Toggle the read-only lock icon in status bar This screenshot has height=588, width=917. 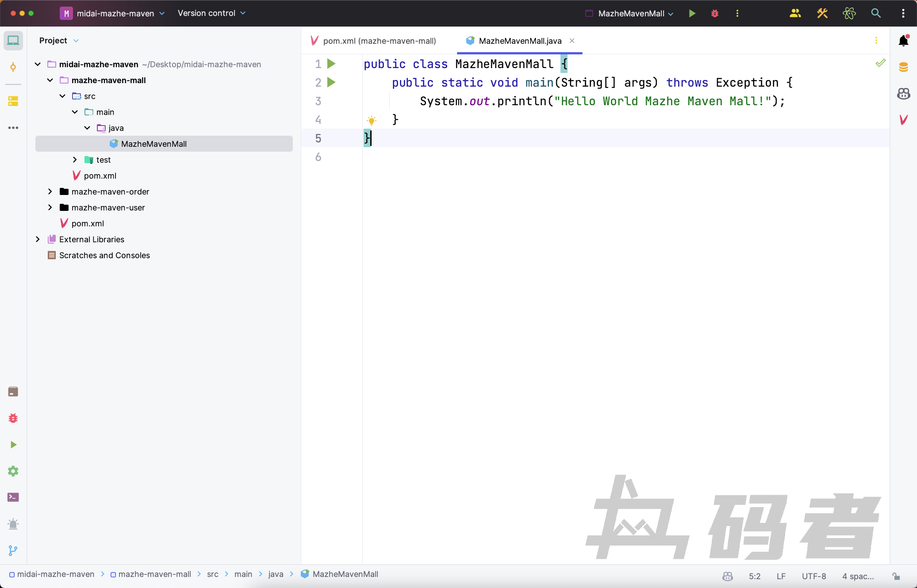896,576
